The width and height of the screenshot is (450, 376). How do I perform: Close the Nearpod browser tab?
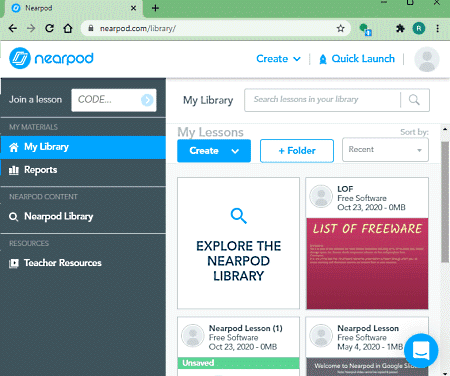133,8
